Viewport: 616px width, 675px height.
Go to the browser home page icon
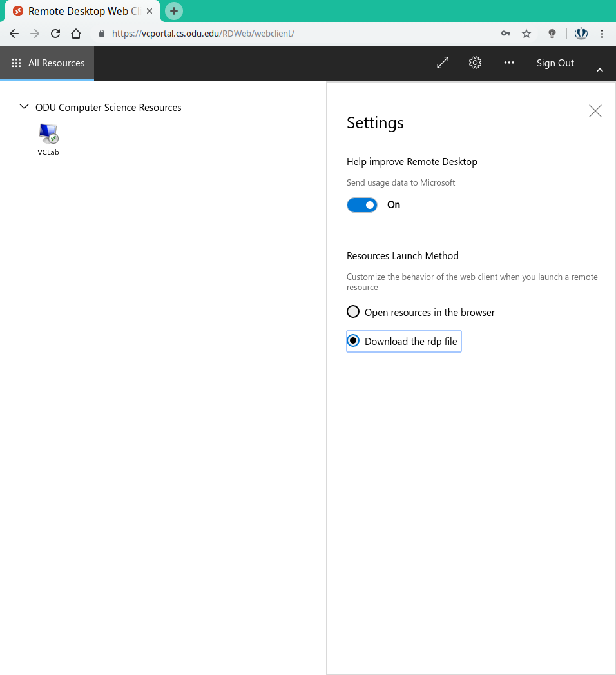(76, 34)
